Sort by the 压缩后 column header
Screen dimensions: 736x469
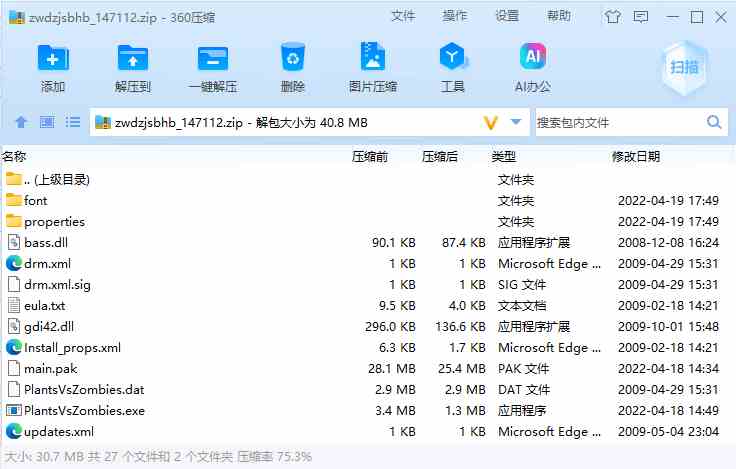(440, 156)
